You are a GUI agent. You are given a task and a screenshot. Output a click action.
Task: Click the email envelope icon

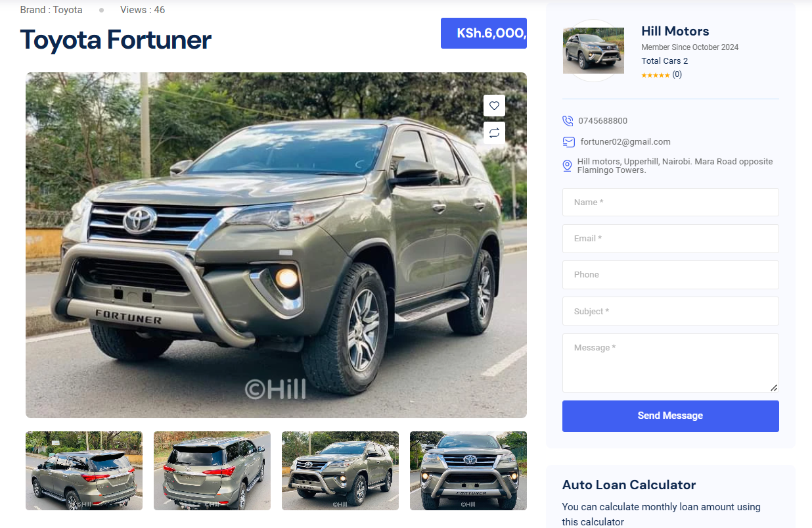click(x=569, y=142)
